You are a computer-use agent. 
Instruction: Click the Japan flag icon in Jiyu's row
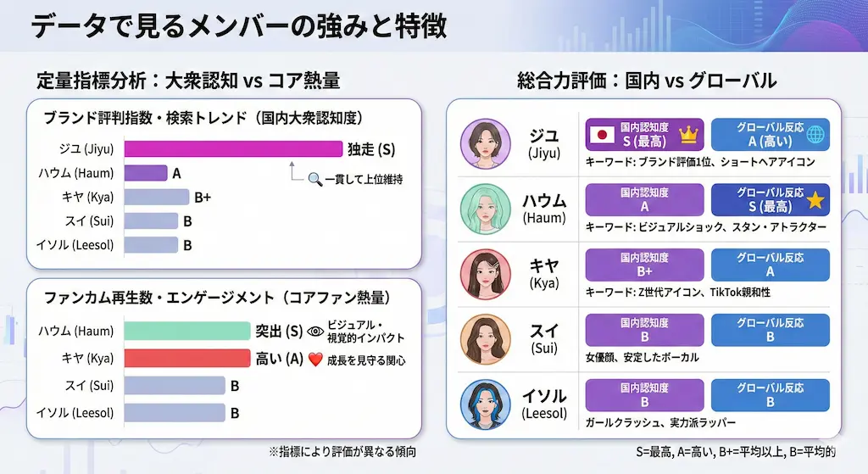pos(601,135)
